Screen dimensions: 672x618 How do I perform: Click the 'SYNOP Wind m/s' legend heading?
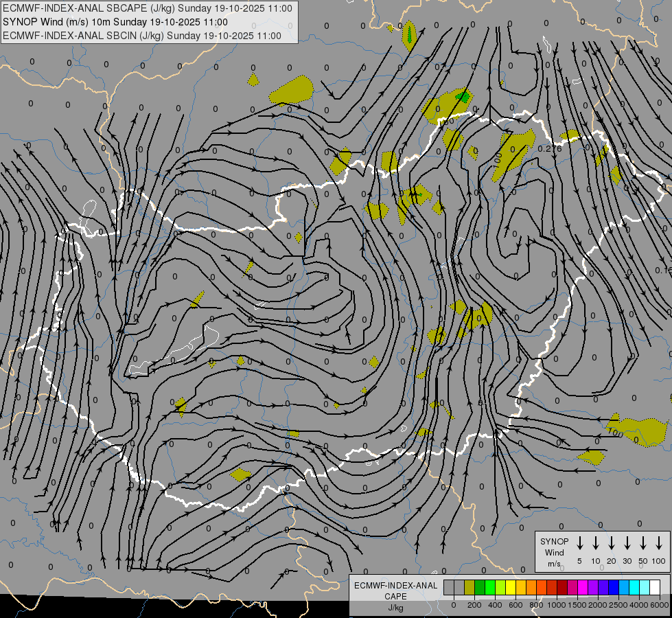point(554,552)
